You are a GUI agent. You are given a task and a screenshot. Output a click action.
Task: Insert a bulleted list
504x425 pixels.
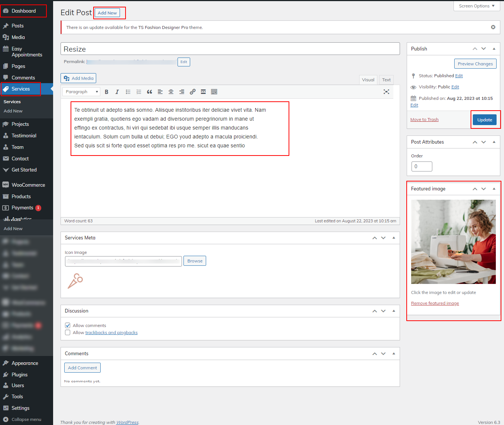point(128,92)
